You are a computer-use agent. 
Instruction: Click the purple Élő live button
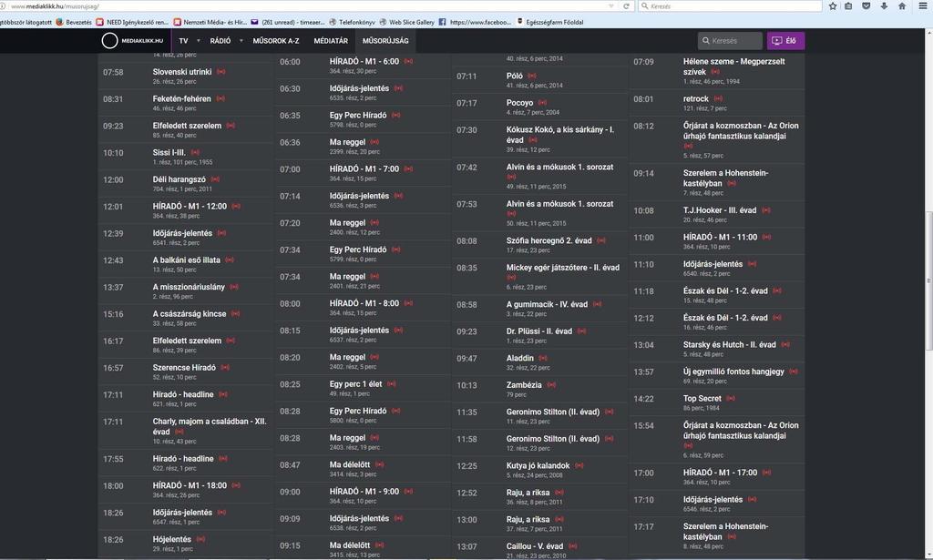point(785,41)
